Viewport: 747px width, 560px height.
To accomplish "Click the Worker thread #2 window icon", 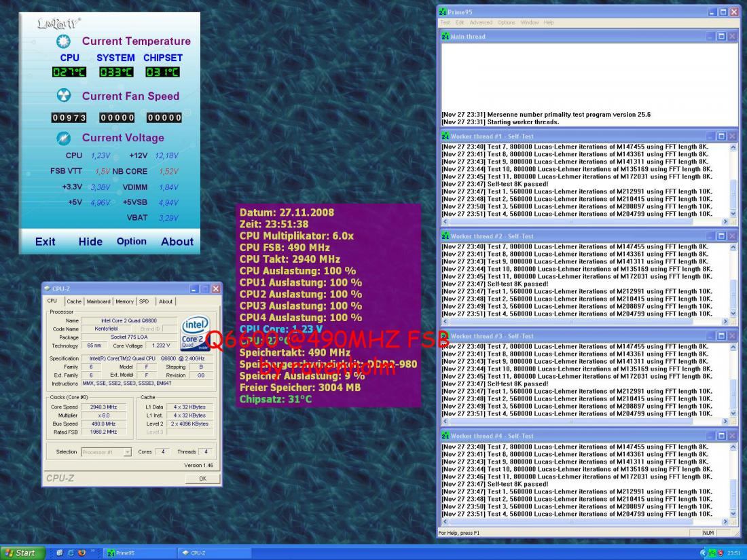I will point(445,236).
